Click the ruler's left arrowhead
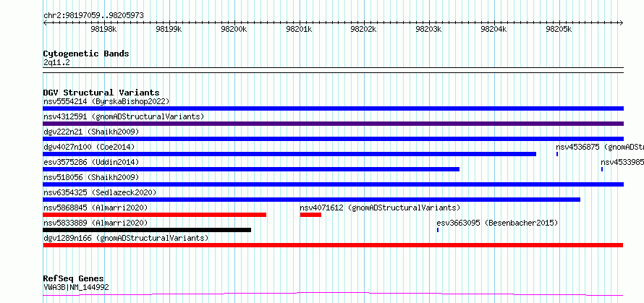Screen dimensions: 644x303 tap(45, 22)
